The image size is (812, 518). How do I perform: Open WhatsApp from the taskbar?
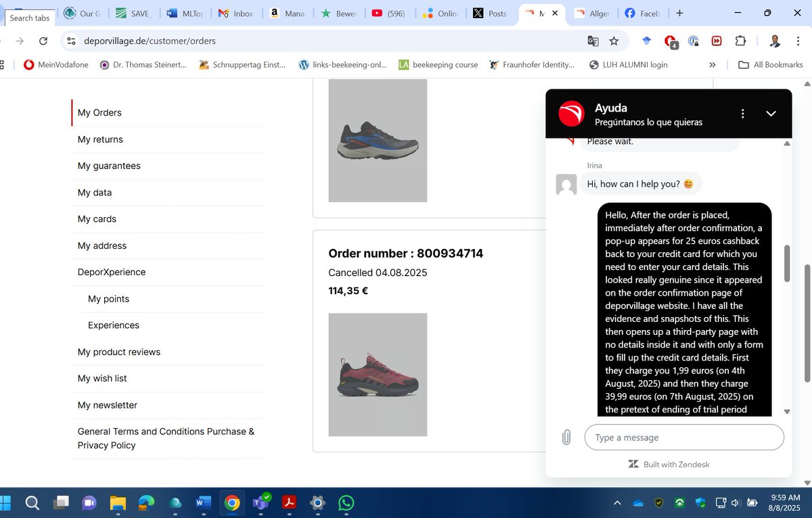click(346, 503)
